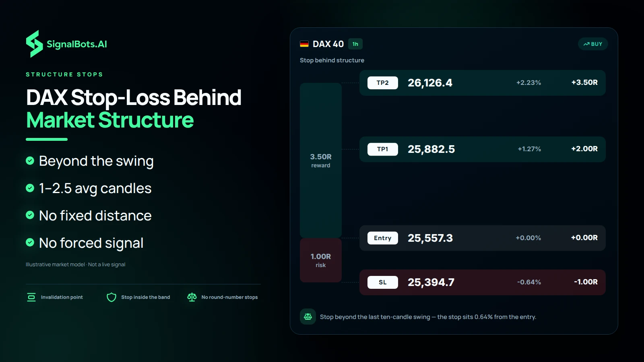Click the DAX 40 title

point(328,44)
